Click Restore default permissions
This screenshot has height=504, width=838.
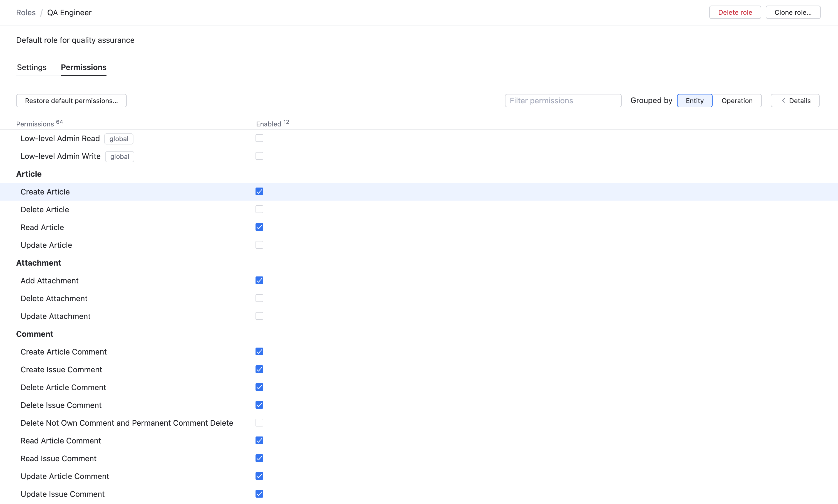71,101
